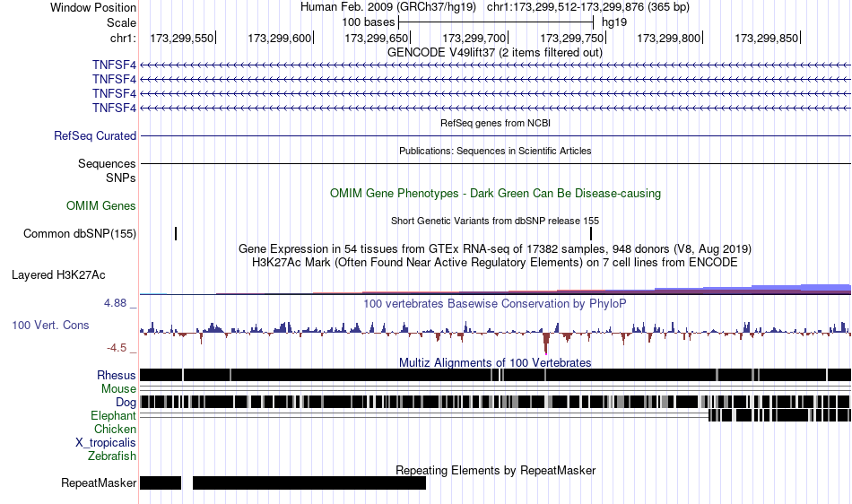Click the RepeatMasker track label
Viewport: 852px width, 504px height.
99,482
